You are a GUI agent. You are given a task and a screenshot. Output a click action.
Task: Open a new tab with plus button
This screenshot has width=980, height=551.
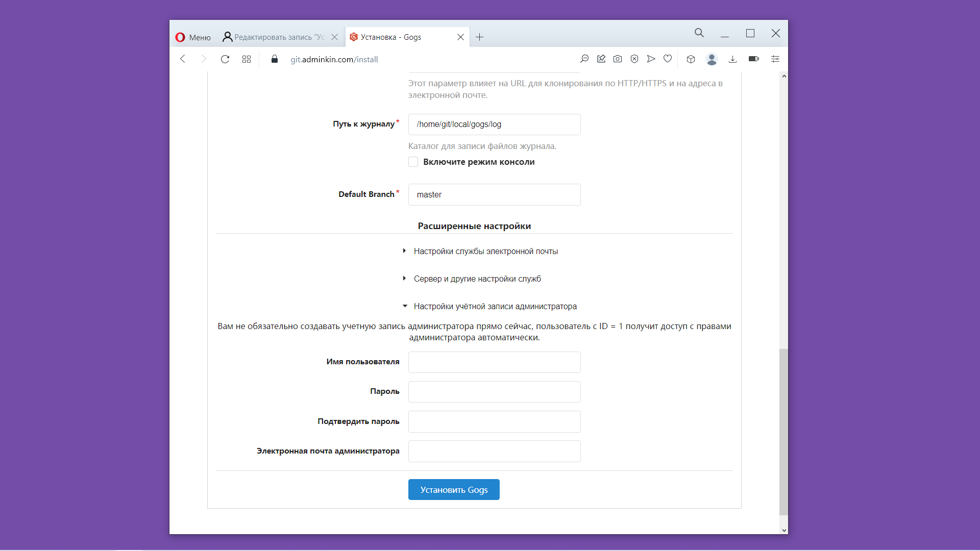tap(479, 37)
